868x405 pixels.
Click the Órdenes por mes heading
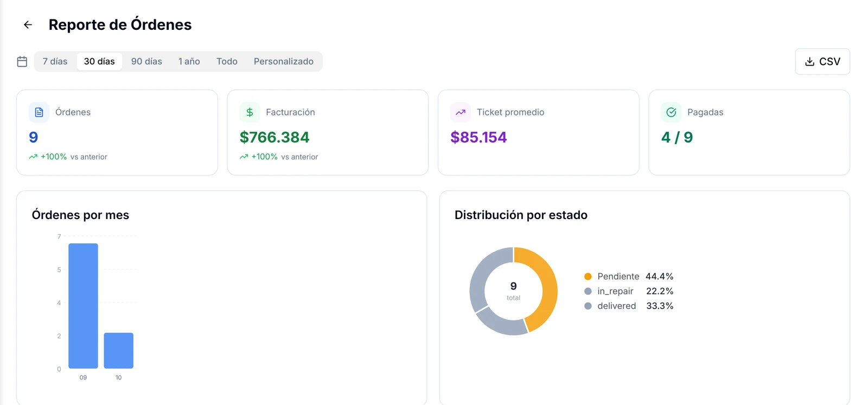click(80, 215)
